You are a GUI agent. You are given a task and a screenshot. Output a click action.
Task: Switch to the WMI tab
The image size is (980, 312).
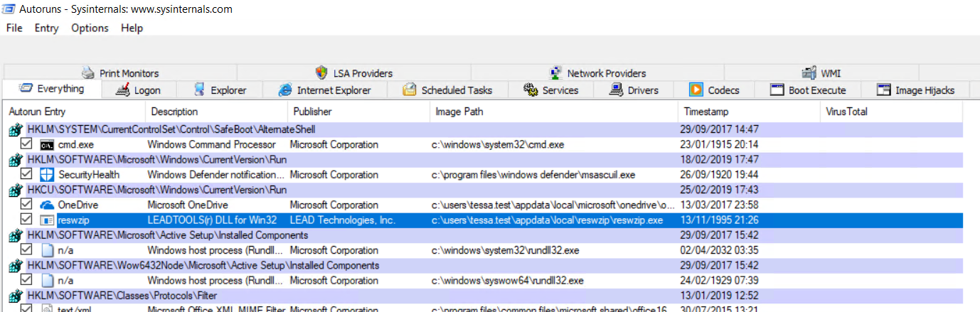[x=821, y=72]
